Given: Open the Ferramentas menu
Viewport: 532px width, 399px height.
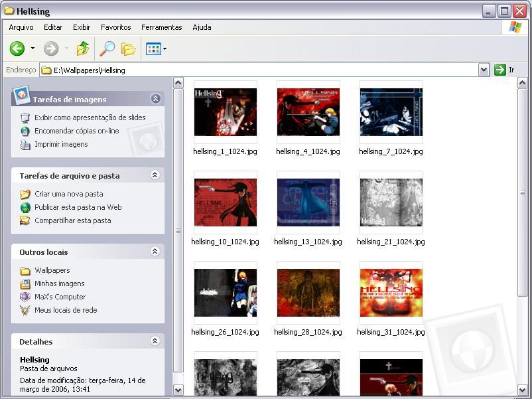Looking at the screenshot, I should pos(161,27).
